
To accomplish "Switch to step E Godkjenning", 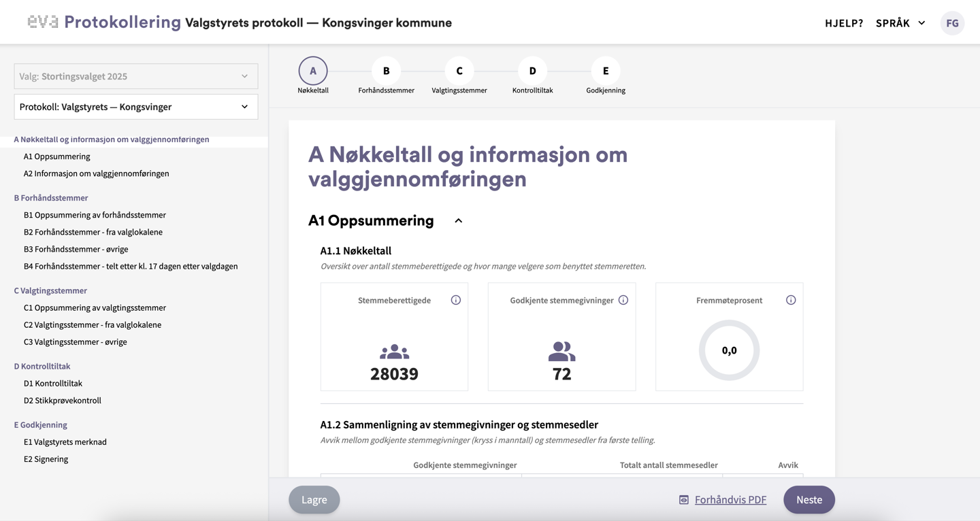I will (x=605, y=71).
